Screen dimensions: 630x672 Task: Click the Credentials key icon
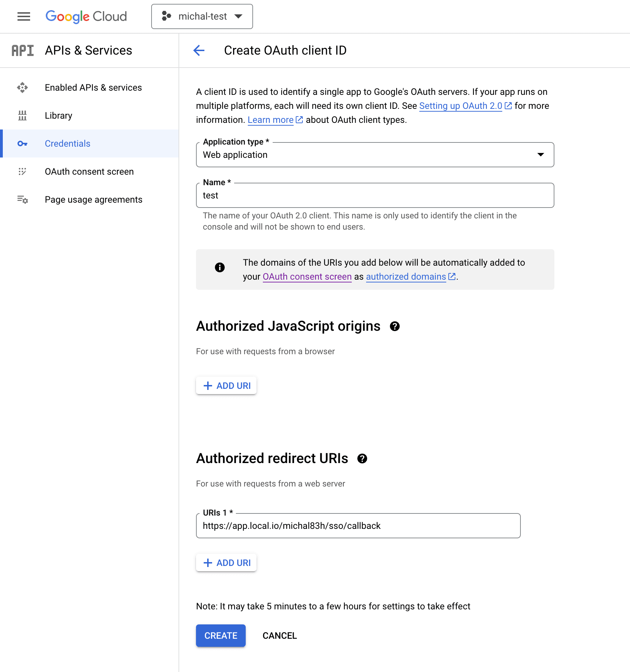pyautogui.click(x=22, y=143)
